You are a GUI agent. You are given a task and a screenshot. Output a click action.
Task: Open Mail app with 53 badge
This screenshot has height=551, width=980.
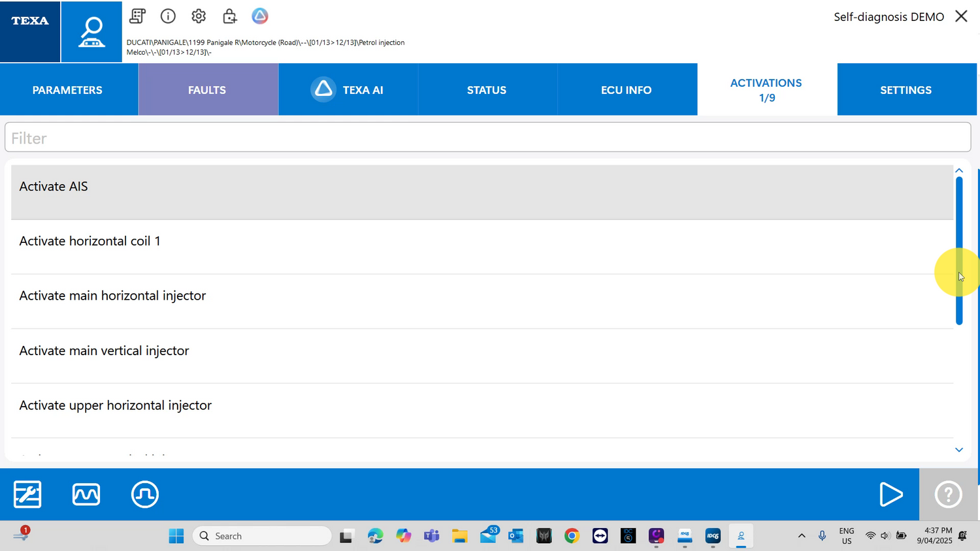pyautogui.click(x=489, y=535)
